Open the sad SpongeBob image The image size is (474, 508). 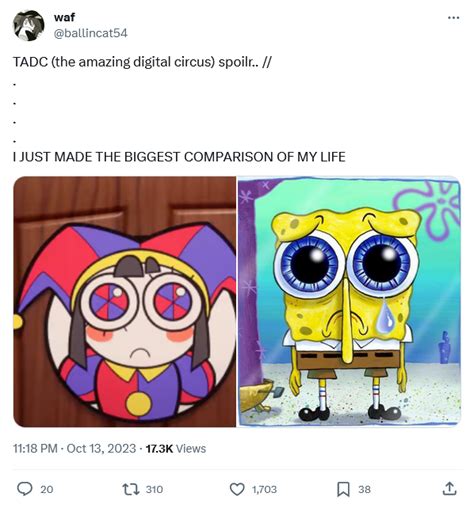click(349, 301)
